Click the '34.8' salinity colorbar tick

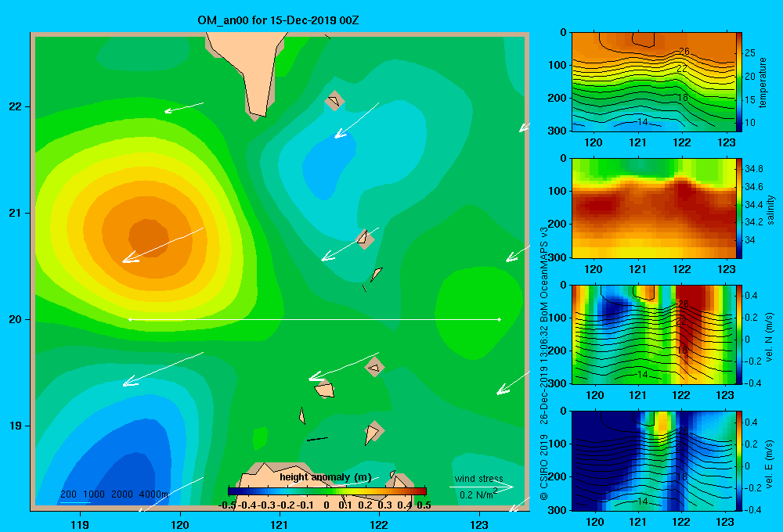[x=753, y=169]
